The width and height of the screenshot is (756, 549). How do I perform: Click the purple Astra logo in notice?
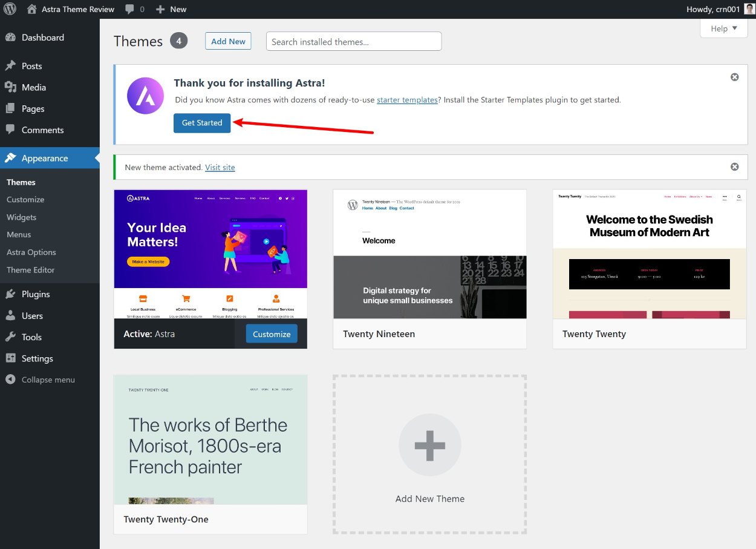tap(146, 96)
